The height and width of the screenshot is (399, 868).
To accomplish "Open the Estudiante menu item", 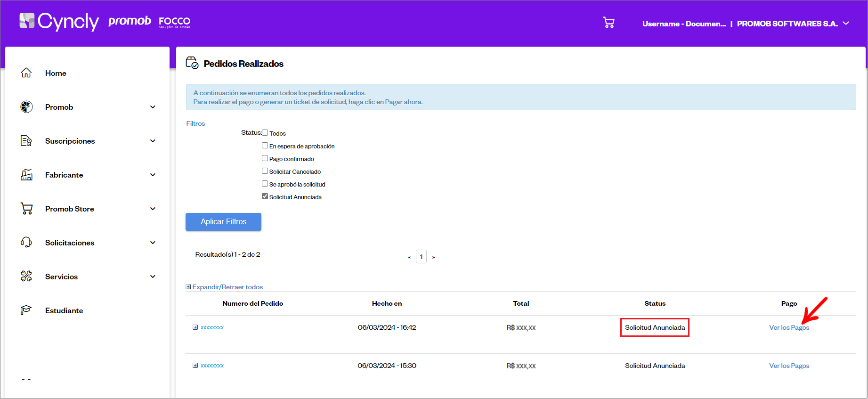I will point(64,310).
